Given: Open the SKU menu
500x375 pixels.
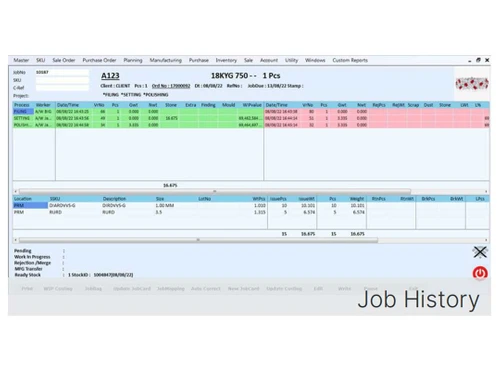Looking at the screenshot, I should [40, 60].
